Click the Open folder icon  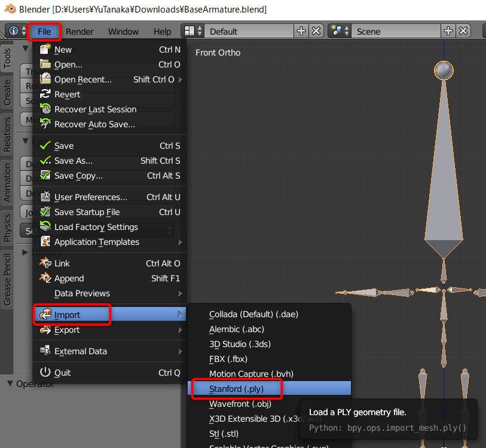(45, 64)
